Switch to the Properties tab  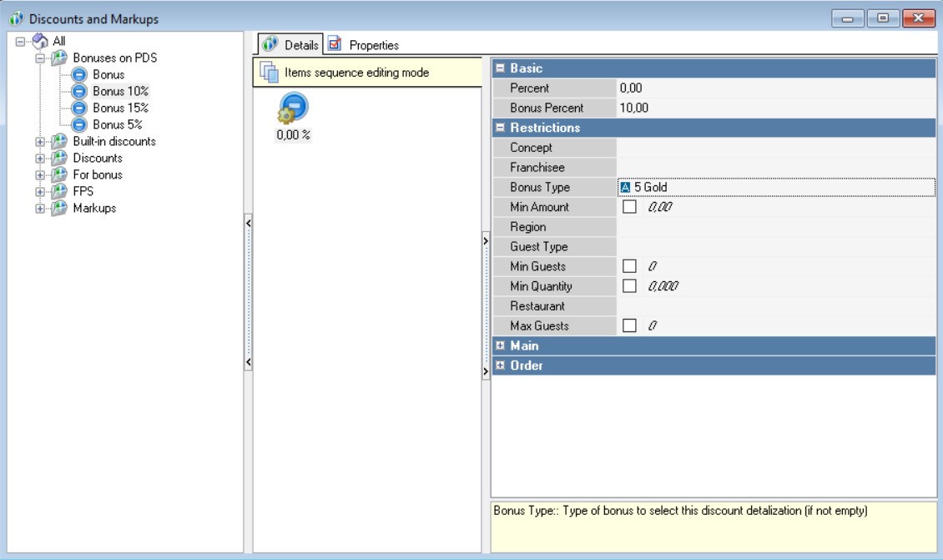tap(364, 45)
